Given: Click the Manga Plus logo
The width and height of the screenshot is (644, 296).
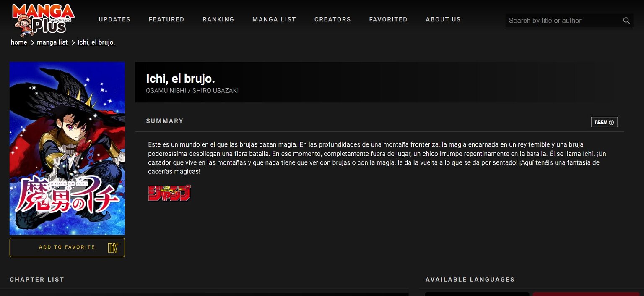Looking at the screenshot, I should (x=42, y=19).
